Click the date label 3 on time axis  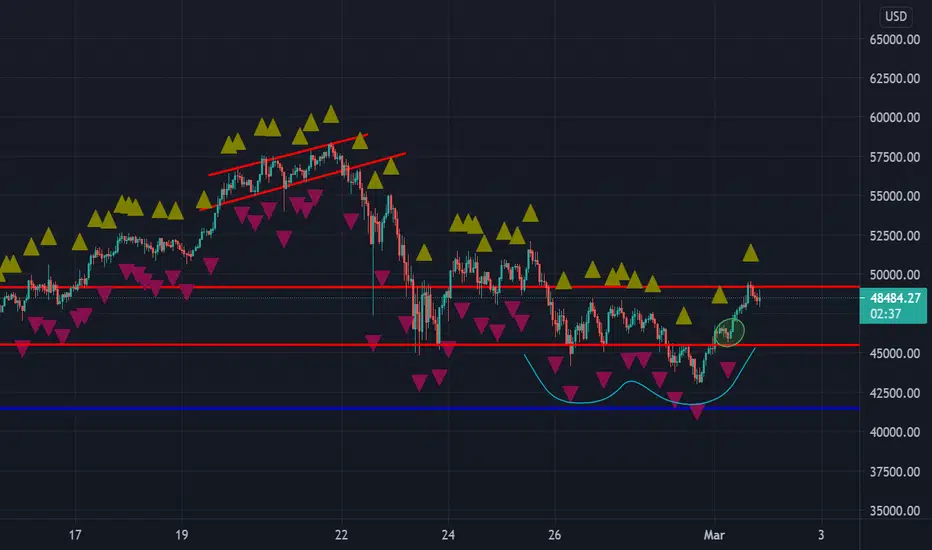(x=821, y=535)
